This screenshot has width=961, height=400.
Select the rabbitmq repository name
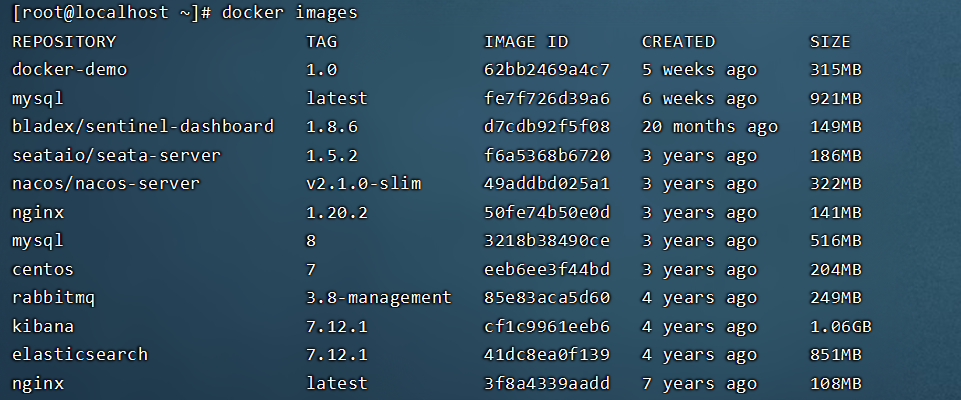[x=53, y=298]
